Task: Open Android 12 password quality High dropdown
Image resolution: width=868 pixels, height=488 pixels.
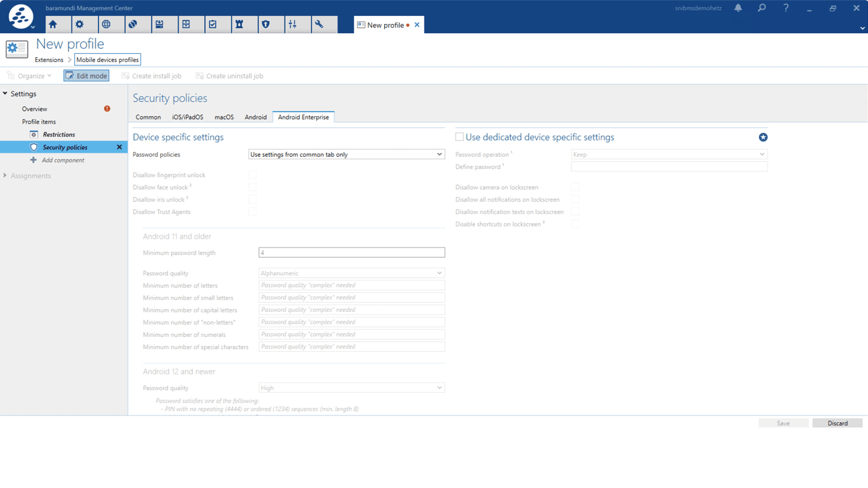Action: [x=352, y=388]
